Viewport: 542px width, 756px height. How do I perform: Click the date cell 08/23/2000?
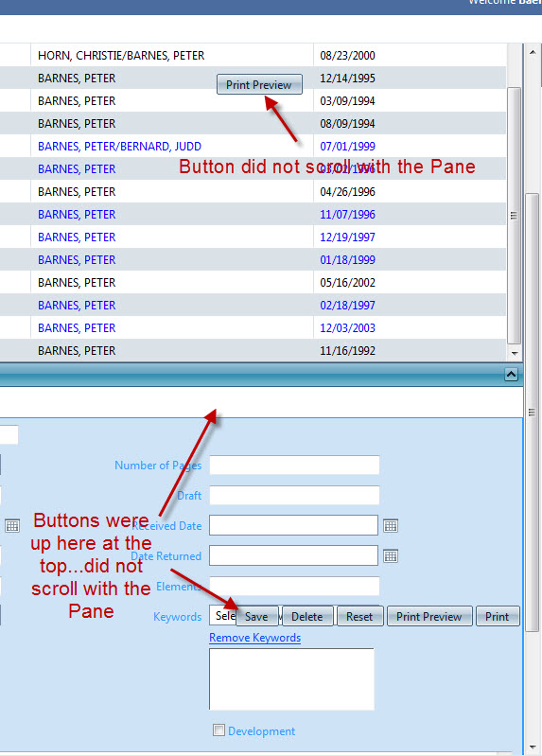point(348,56)
